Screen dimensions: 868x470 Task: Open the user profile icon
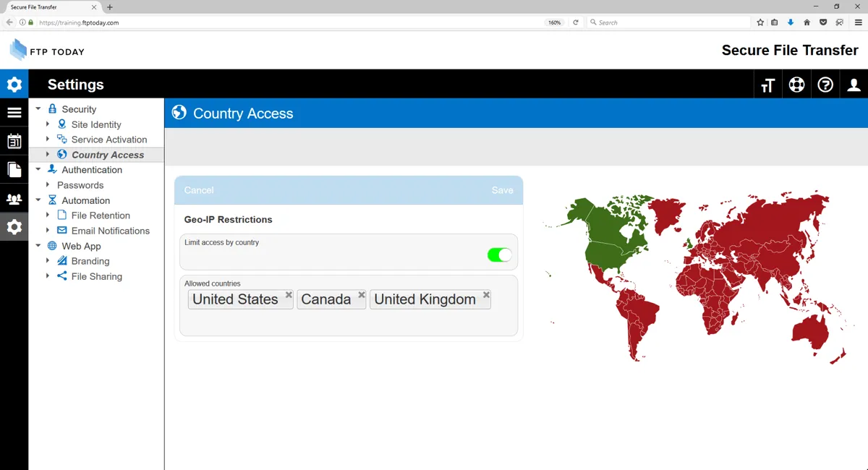(x=854, y=85)
